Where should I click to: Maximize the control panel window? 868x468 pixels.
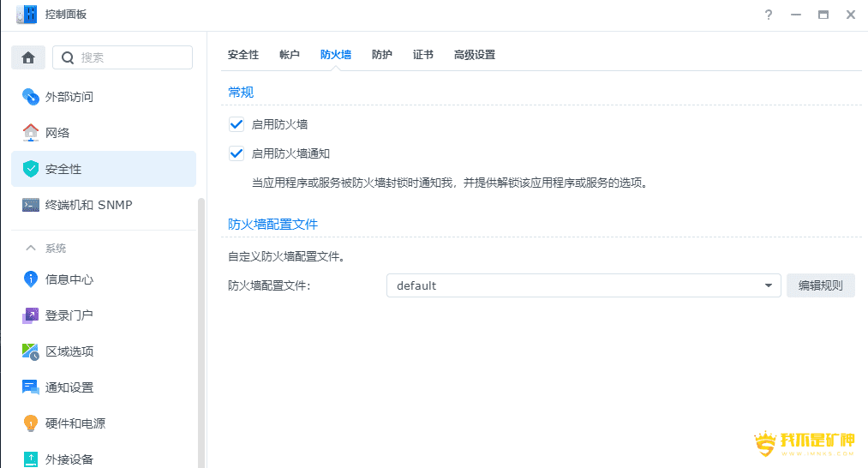823,15
